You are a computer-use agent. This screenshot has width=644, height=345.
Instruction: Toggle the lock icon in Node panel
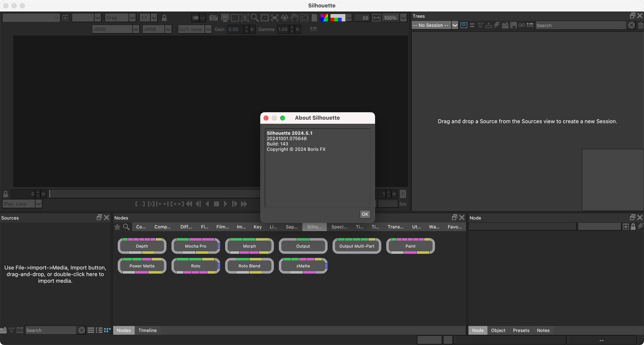point(633,227)
